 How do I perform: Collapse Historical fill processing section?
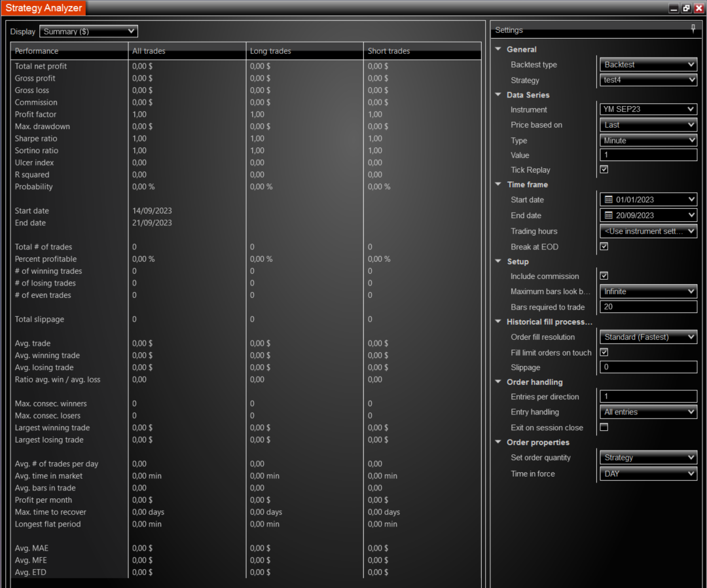tap(498, 322)
